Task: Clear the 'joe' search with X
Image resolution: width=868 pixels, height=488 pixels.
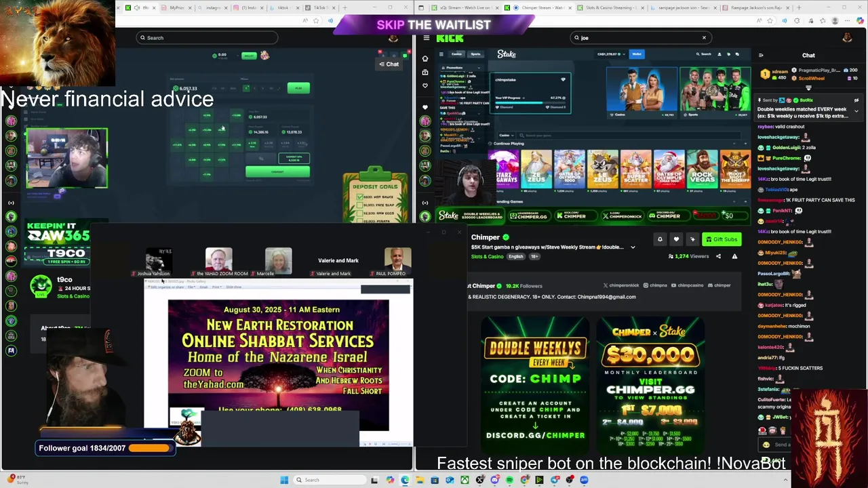Action: [704, 38]
